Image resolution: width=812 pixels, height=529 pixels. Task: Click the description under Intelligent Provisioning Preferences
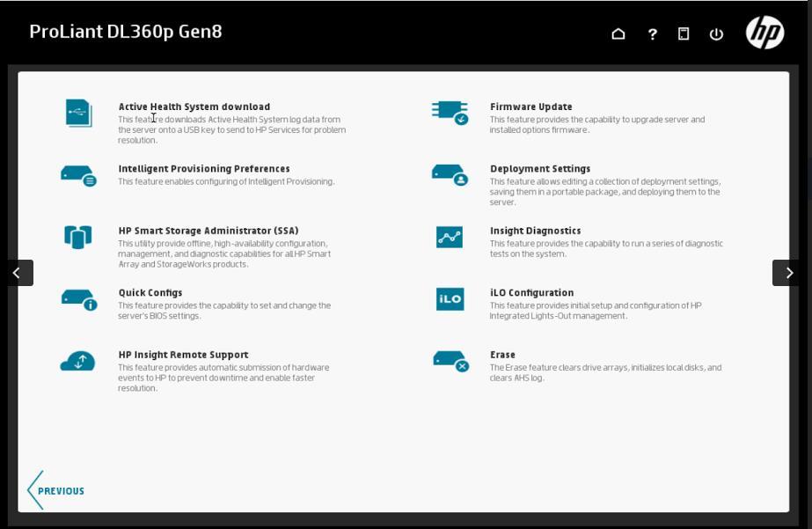[226, 182]
